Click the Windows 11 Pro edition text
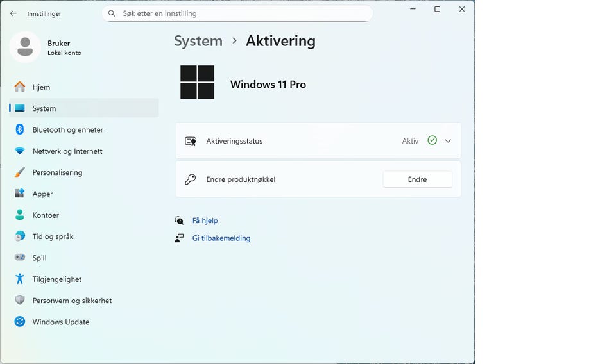 (268, 85)
